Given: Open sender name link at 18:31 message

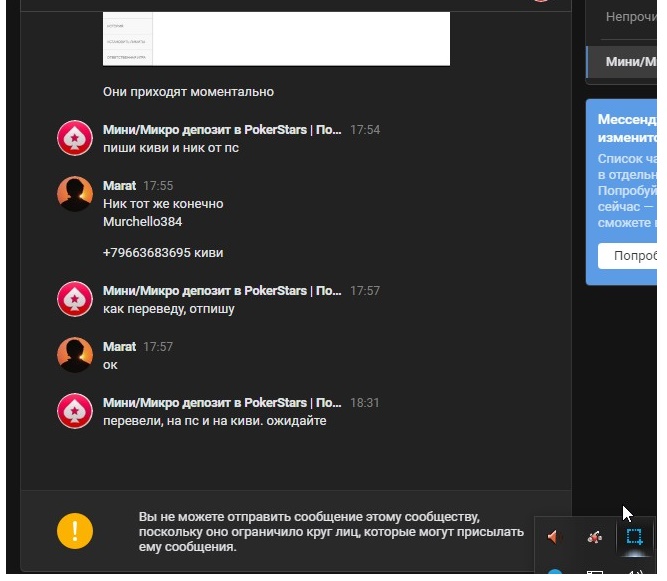Looking at the screenshot, I should pos(222,403).
